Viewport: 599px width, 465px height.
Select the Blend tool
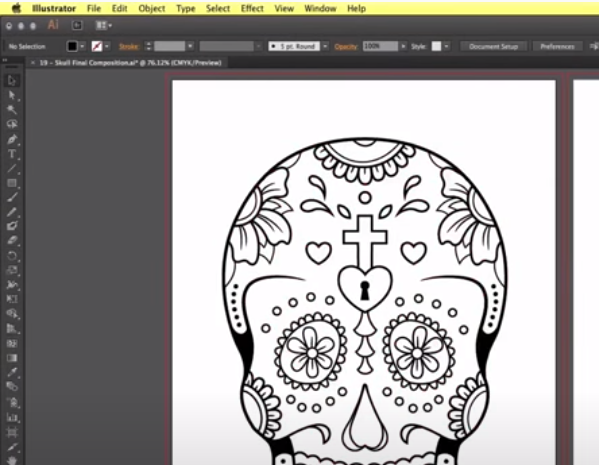[11, 387]
